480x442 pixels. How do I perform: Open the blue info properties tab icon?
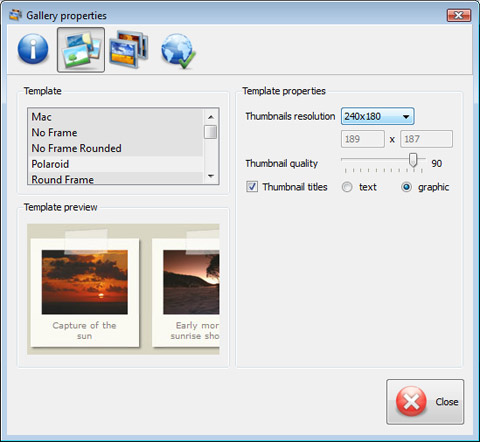33,49
